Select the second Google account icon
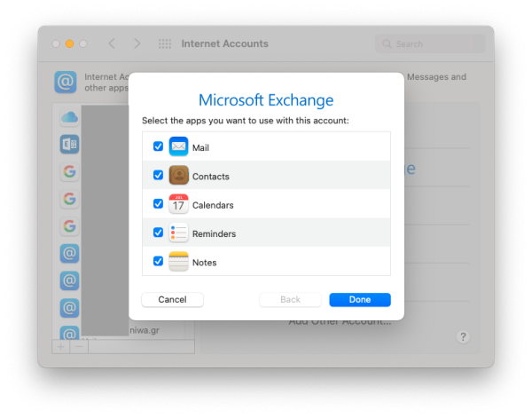 [x=69, y=199]
